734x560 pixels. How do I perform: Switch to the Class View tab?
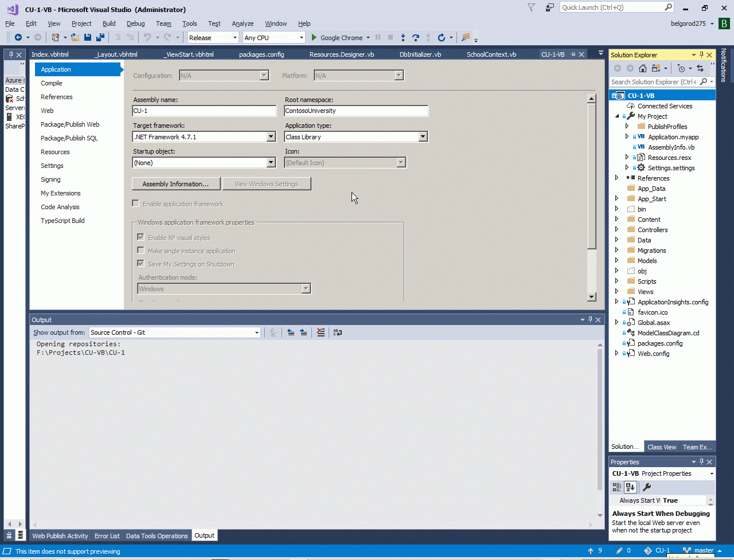pos(662,447)
